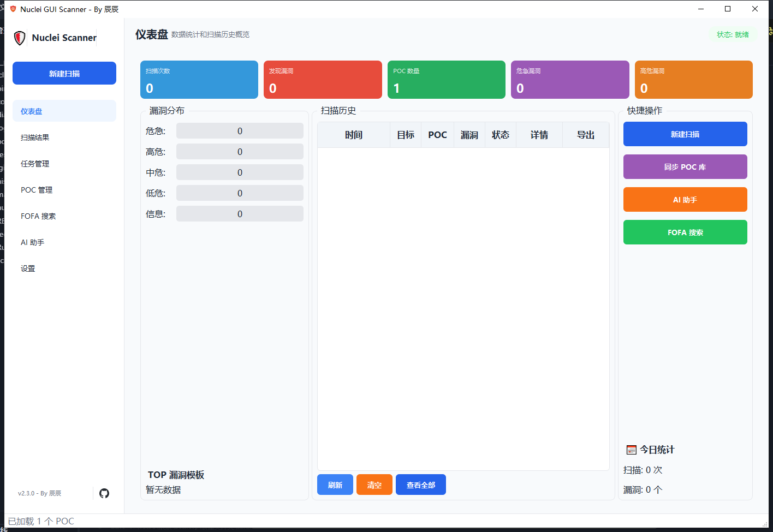This screenshot has width=773, height=532.
Task: Click the app icon in the title bar
Action: coord(12,9)
